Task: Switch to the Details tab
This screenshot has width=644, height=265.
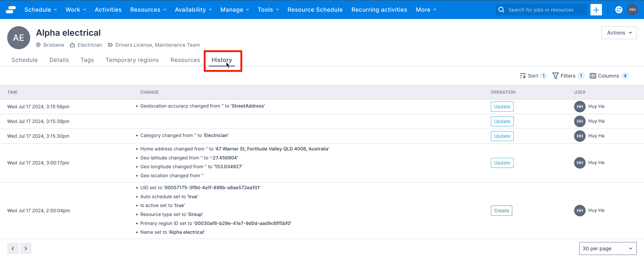Action: (x=59, y=60)
